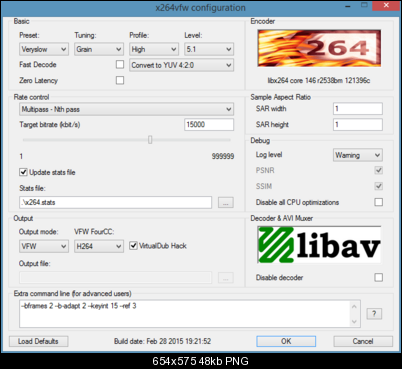Viewport: 402px width, 369px height.
Task: Tick the Disable decoder checkbox
Action: point(379,277)
